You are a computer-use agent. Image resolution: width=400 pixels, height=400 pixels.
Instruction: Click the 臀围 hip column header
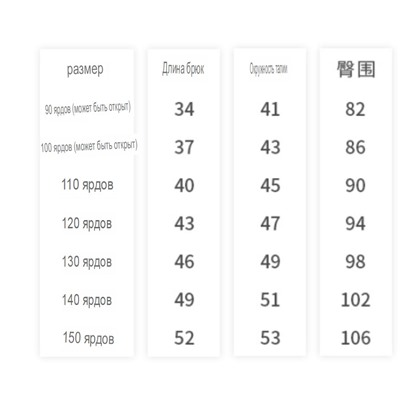[x=356, y=69]
